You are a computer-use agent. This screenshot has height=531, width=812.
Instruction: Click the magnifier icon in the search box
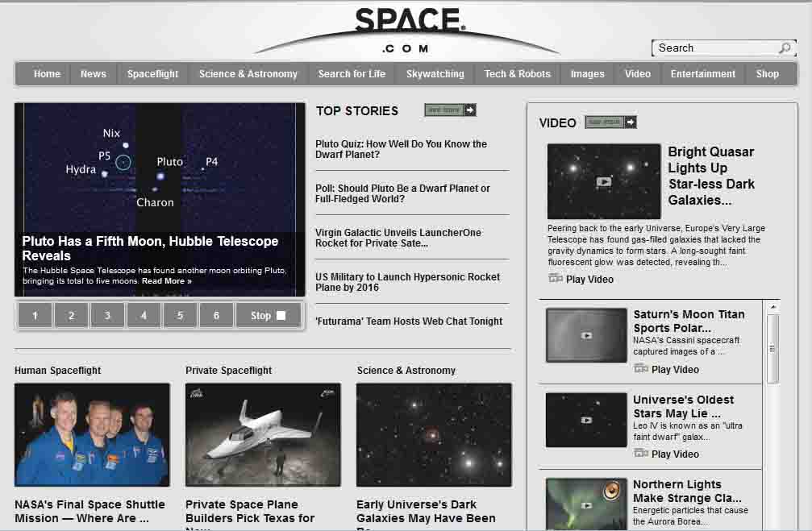click(785, 48)
